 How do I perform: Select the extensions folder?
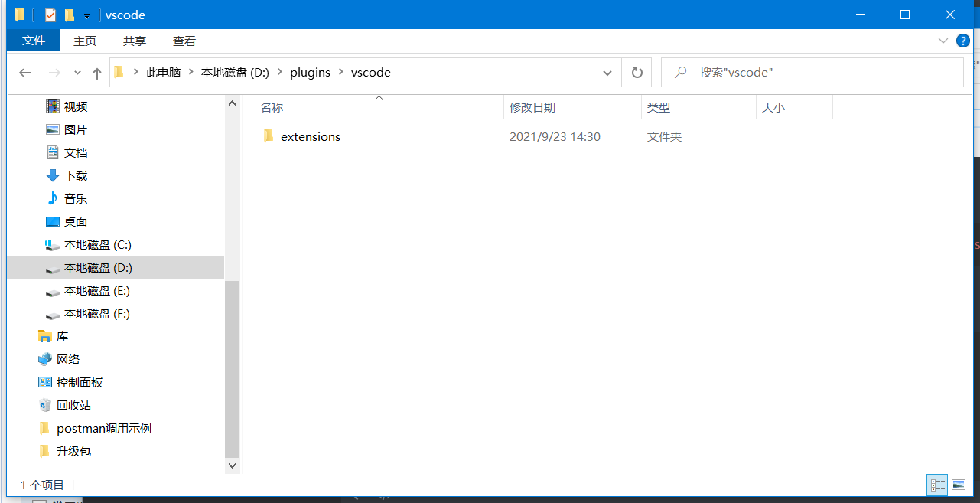(310, 136)
